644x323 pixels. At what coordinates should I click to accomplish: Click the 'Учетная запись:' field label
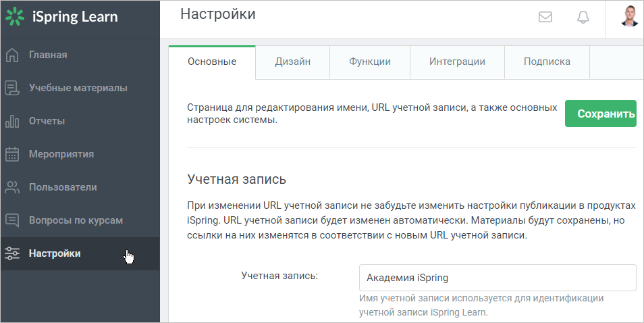coord(279,276)
